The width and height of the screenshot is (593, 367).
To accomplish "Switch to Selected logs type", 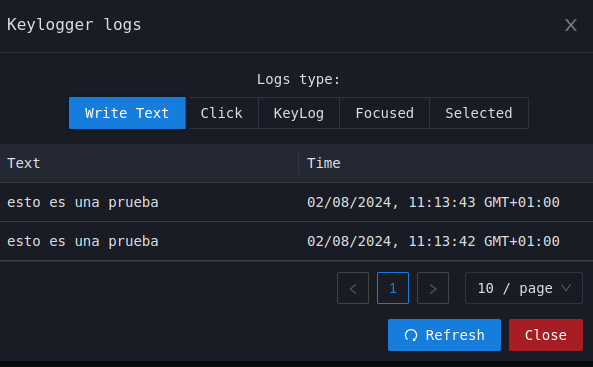I will point(479,113).
